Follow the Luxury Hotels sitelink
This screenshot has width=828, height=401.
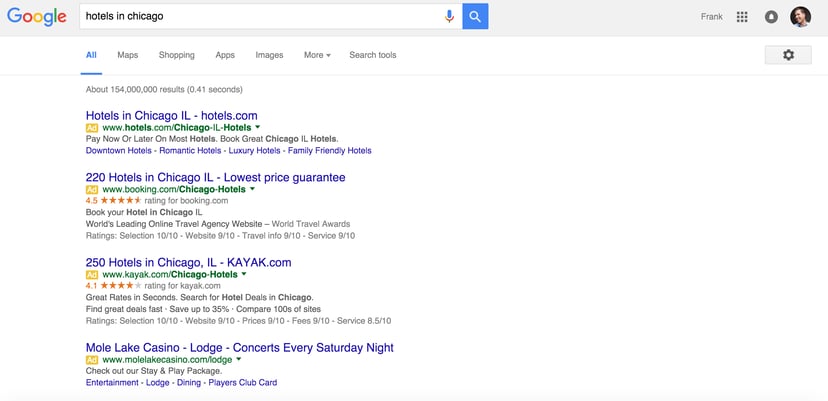tap(255, 151)
